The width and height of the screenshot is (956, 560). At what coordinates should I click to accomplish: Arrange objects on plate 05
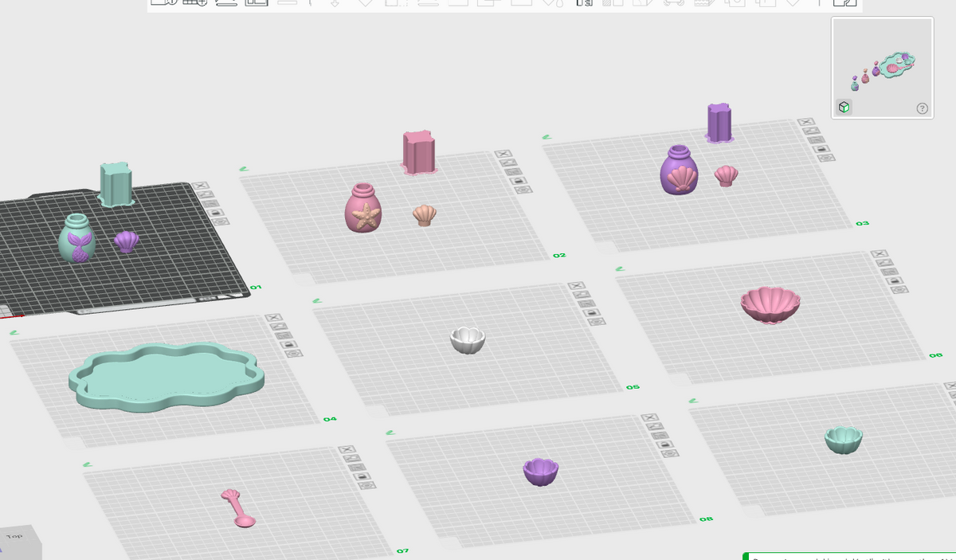pos(587,303)
